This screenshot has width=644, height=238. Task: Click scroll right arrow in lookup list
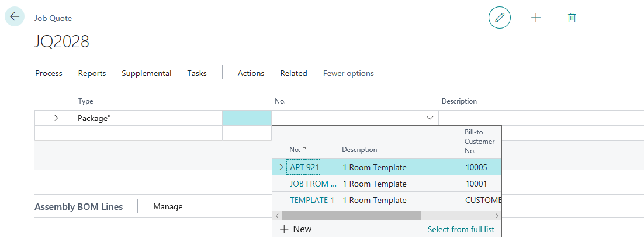(x=497, y=216)
